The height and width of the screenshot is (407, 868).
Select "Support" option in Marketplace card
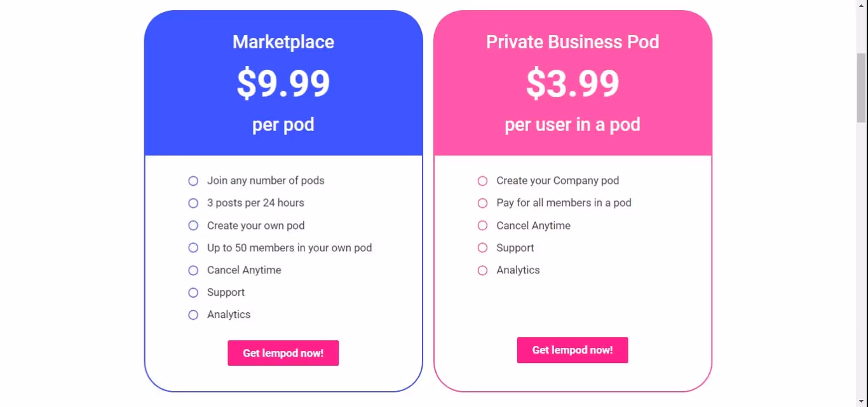click(193, 292)
